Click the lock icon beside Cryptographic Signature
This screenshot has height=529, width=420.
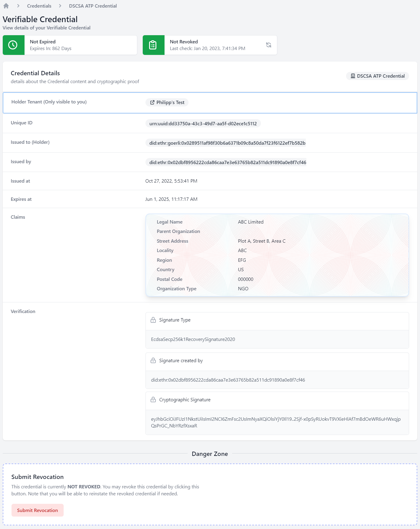pyautogui.click(x=153, y=399)
